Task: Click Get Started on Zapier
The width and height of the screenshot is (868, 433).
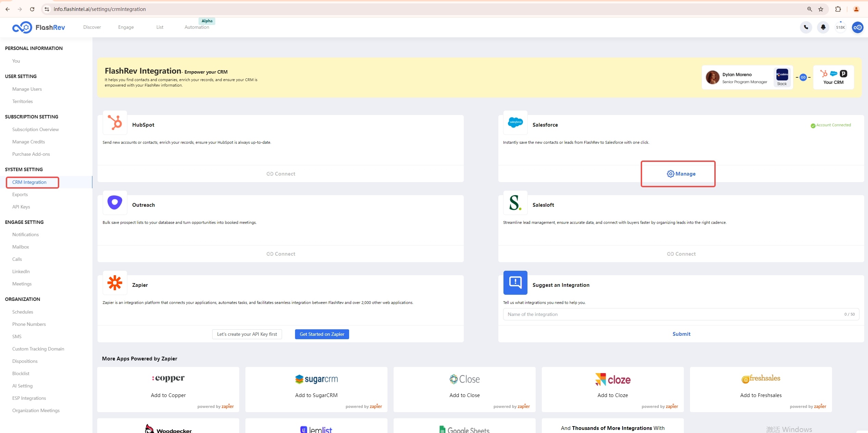Action: (x=322, y=334)
